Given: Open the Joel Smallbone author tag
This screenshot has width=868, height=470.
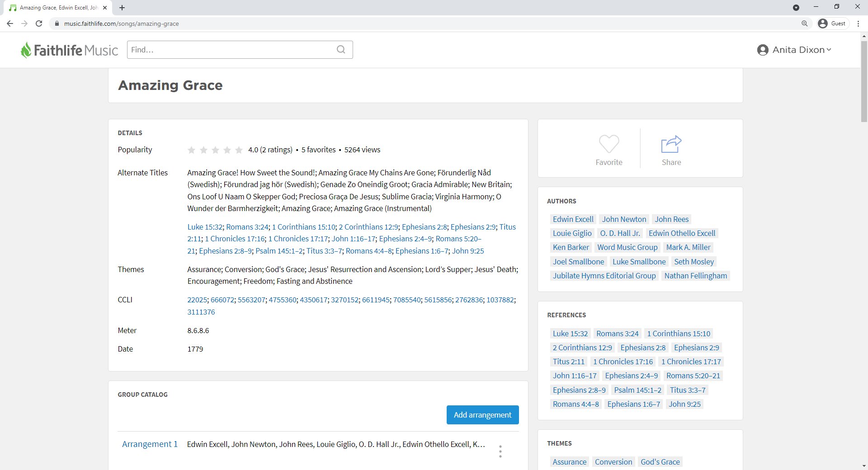Looking at the screenshot, I should click(578, 262).
